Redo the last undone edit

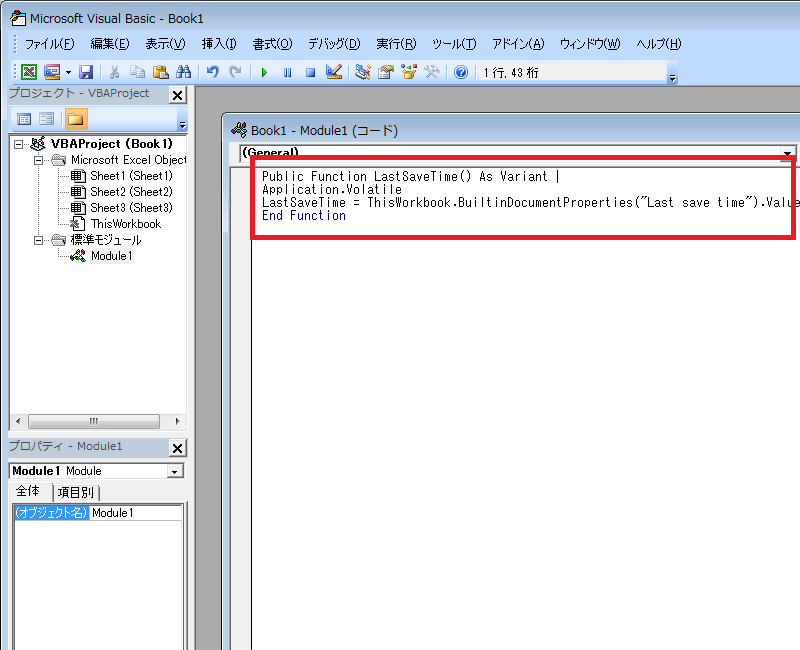pos(235,72)
